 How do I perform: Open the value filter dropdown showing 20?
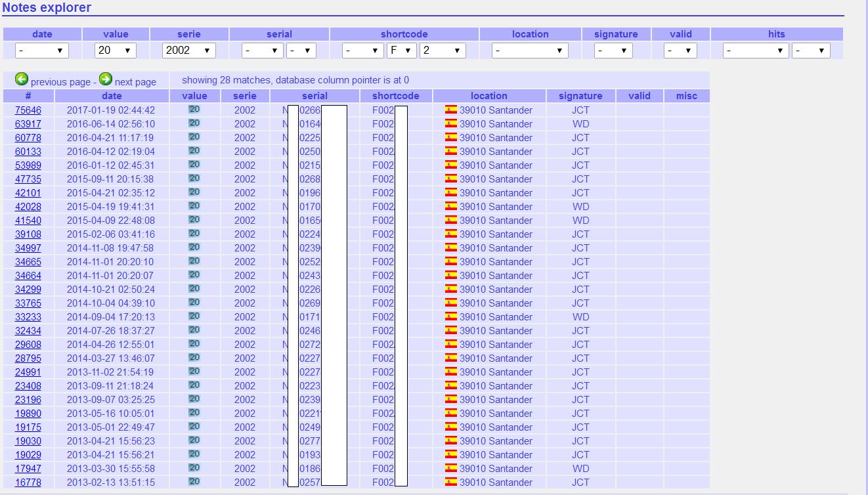116,50
